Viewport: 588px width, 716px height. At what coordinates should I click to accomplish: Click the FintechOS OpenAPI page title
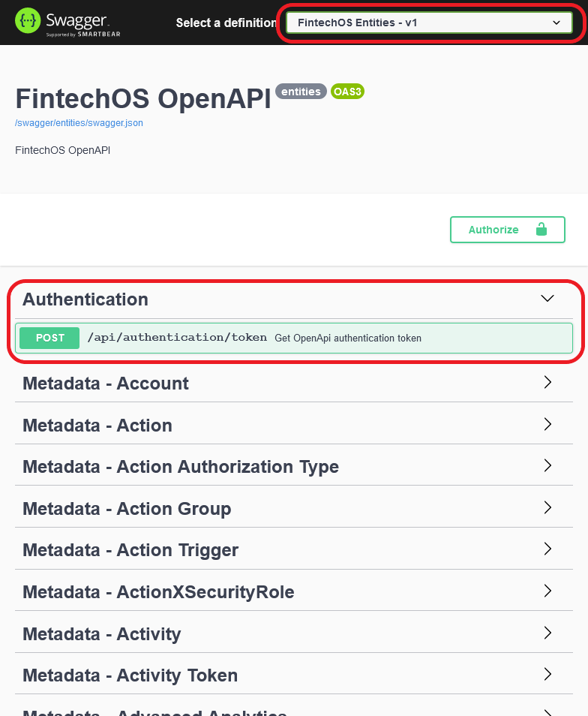point(142,98)
